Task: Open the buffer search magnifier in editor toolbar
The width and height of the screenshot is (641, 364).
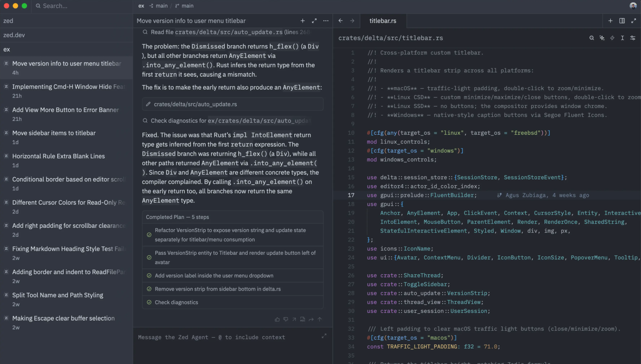Action: tap(591, 38)
